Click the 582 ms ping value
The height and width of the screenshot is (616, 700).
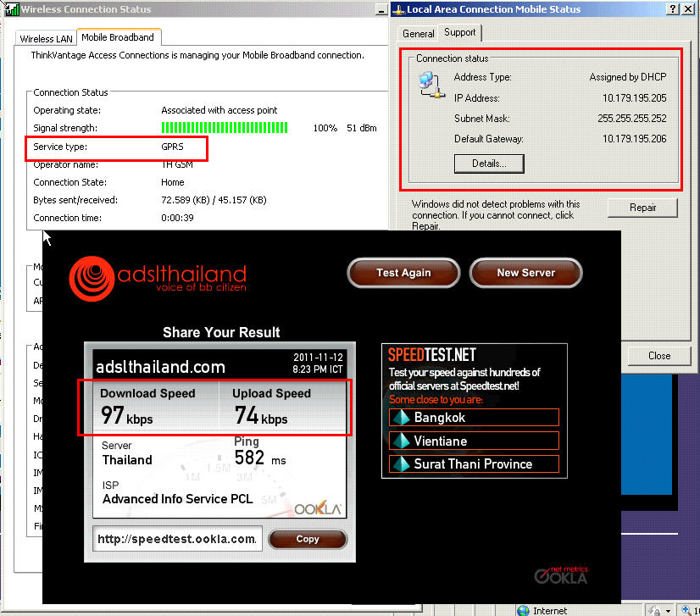(260, 458)
